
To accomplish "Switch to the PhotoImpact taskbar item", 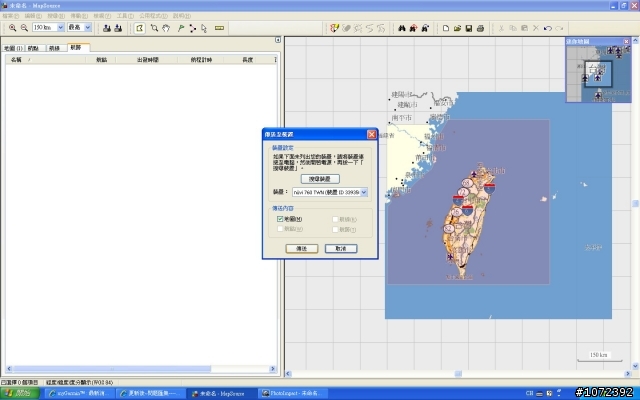I will point(294,393).
